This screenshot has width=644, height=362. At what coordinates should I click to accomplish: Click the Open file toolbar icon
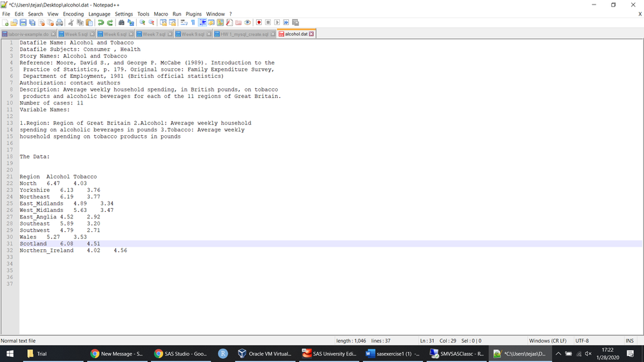coord(14,23)
